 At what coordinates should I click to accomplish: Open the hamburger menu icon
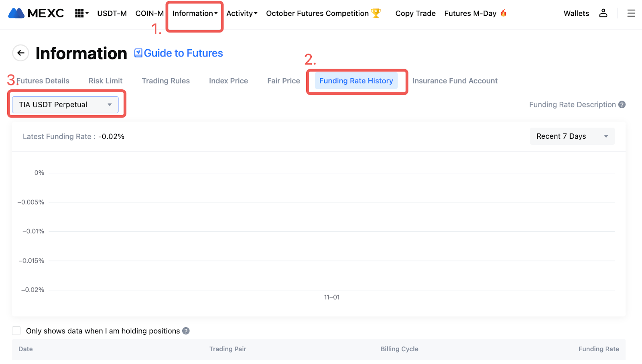631,13
